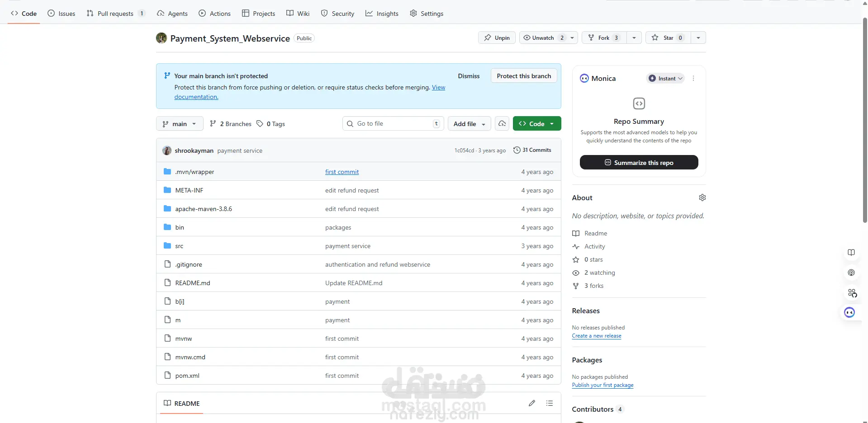Open repository Settings tab

click(x=427, y=14)
